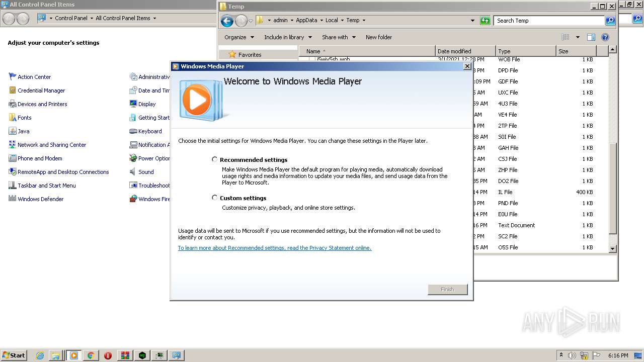Expand the address bar history dropdown arrow

pyautogui.click(x=472, y=21)
